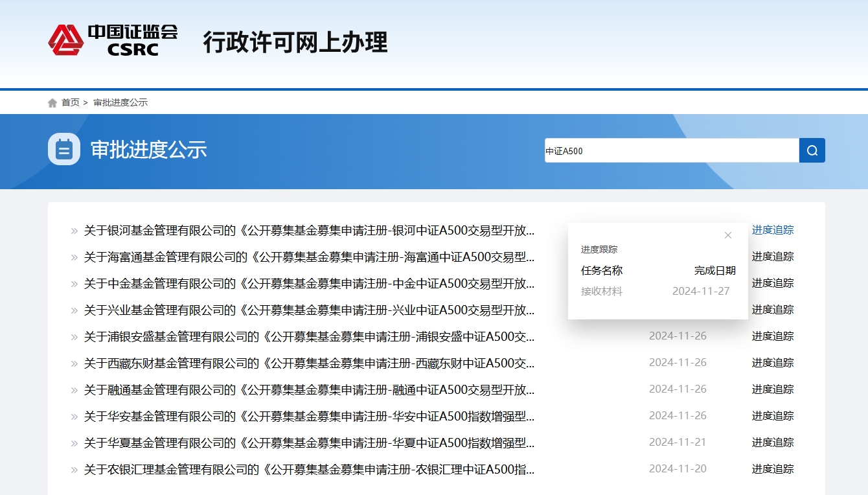Open the 农银汇理基金管理有限公司 application entry
Screen dimensions: 868x495
[x=310, y=470]
